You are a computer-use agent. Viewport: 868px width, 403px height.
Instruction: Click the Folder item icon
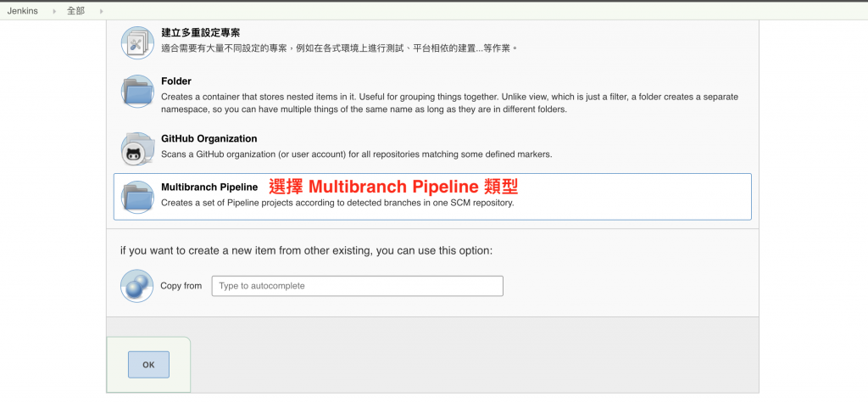tap(137, 92)
